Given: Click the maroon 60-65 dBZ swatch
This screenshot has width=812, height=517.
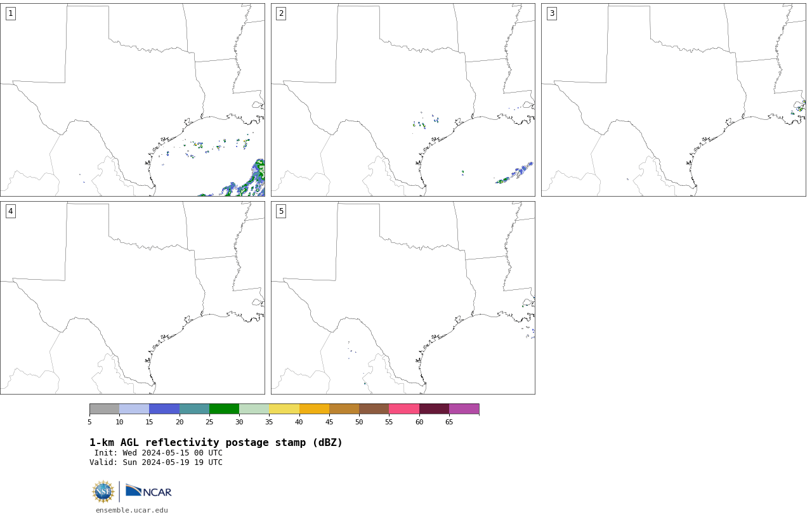Looking at the screenshot, I should coord(434,409).
